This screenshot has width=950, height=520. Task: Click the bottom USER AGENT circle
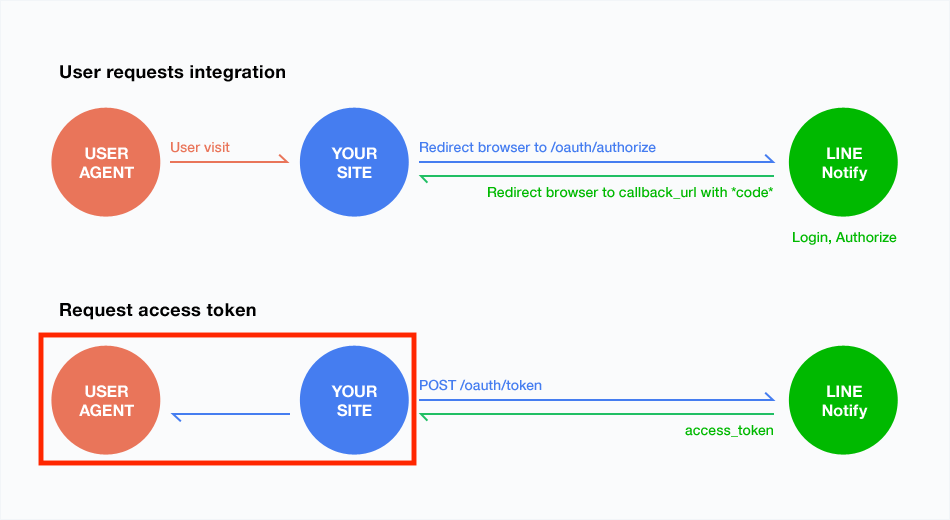point(106,400)
